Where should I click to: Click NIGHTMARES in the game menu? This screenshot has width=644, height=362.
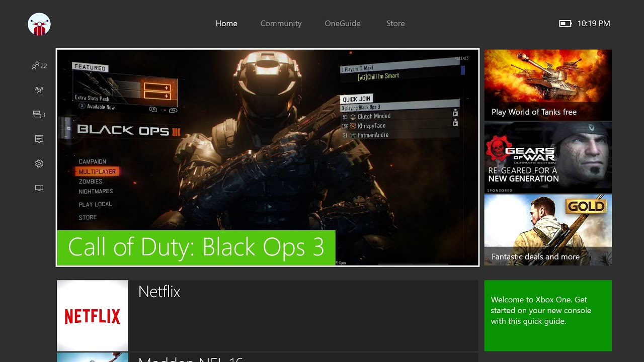point(96,191)
